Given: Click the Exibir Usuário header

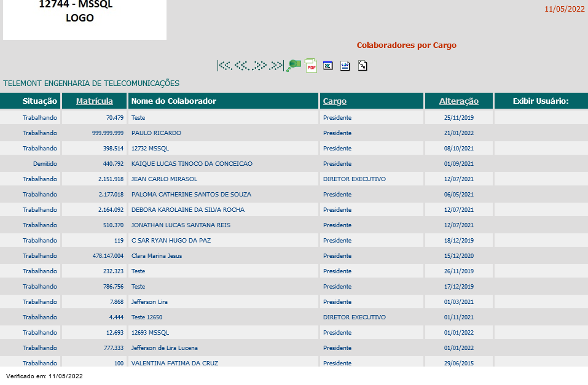Looking at the screenshot, I should 541,101.
